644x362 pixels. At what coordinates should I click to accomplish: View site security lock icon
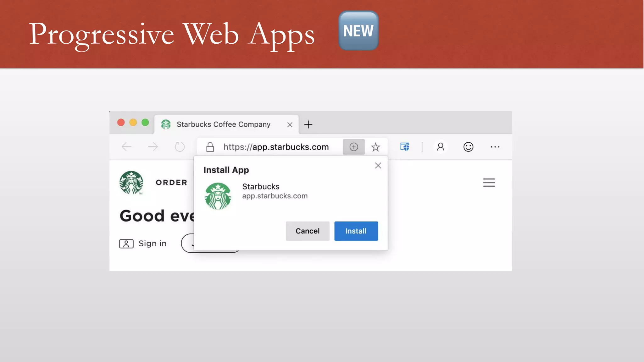210,147
